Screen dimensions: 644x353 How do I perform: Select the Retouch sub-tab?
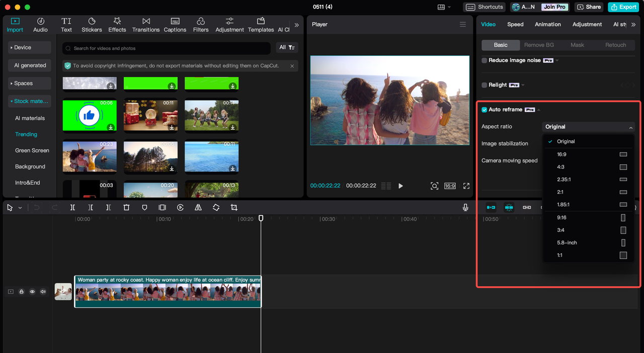point(615,45)
